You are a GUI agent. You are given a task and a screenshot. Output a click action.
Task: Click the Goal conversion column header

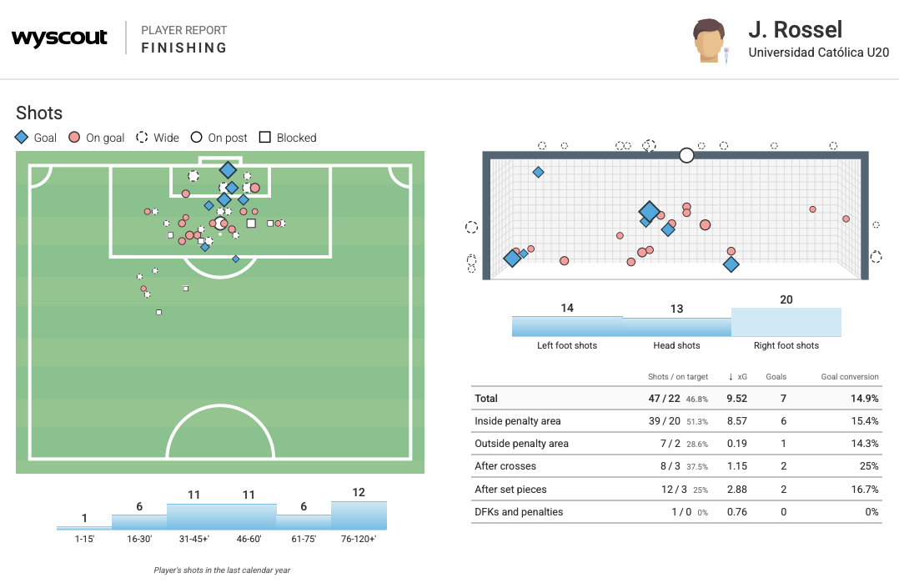(850, 377)
